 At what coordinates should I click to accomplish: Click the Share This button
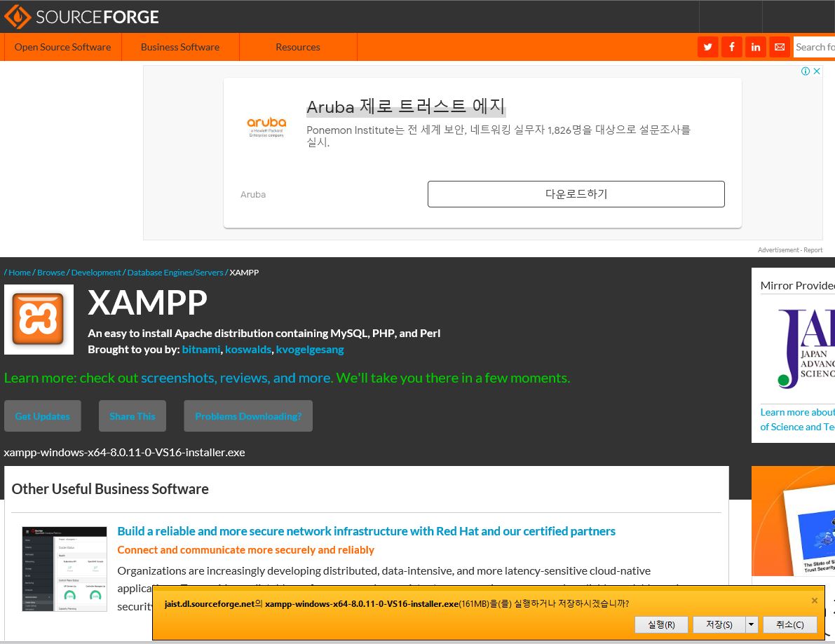coord(133,416)
